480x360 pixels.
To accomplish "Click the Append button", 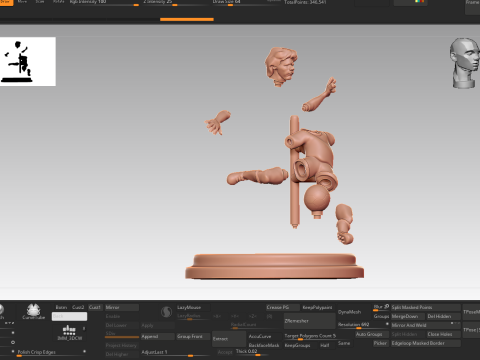I will click(x=157, y=336).
